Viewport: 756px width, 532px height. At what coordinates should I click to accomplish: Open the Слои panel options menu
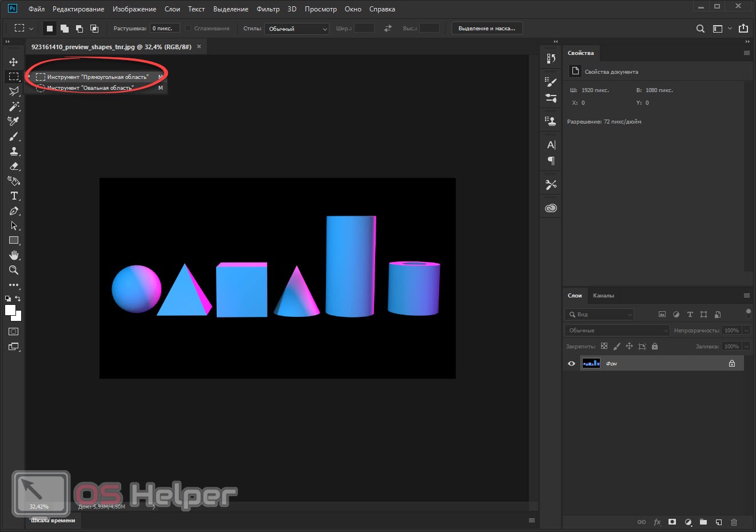746,296
